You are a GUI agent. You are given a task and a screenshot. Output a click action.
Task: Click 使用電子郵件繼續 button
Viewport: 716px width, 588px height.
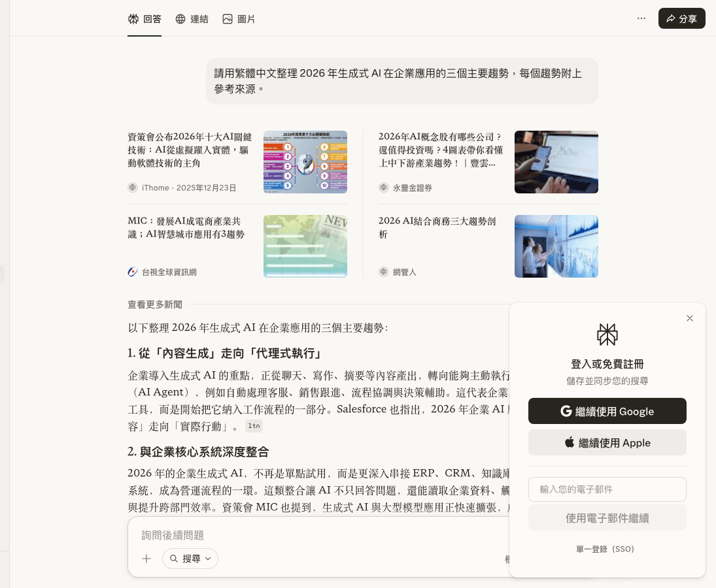click(607, 517)
